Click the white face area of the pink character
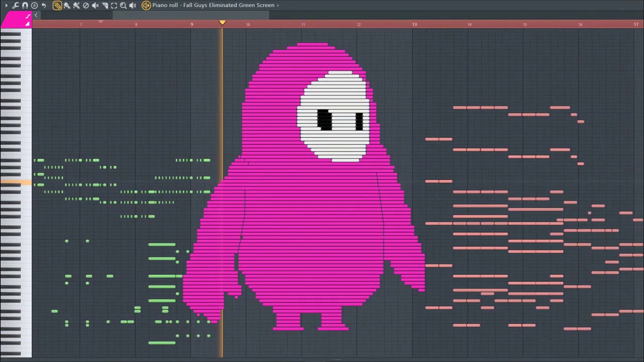 point(335,117)
